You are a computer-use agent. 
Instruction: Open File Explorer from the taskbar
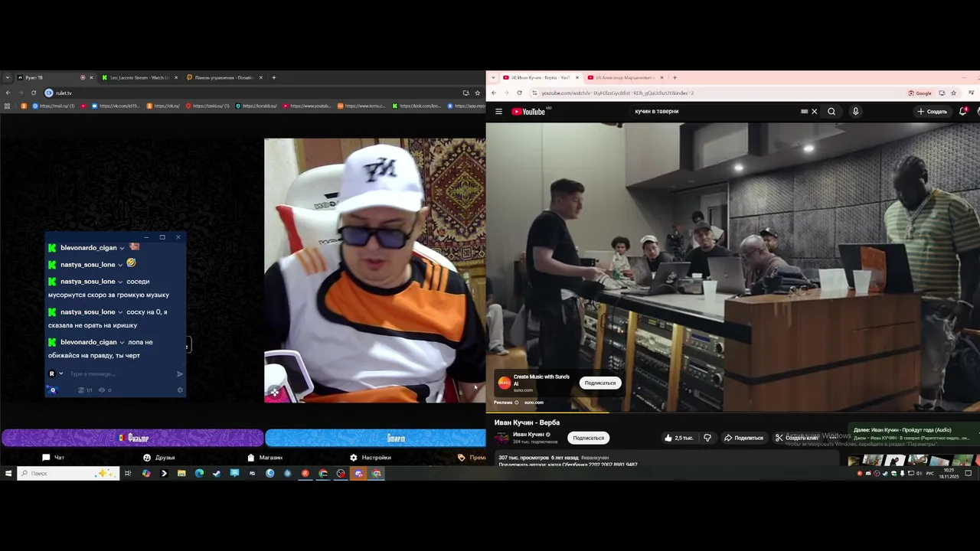click(x=181, y=474)
